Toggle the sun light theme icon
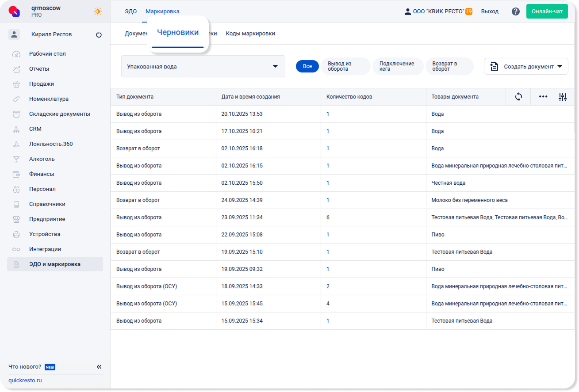Screen dimensions: 579x392 tap(98, 11)
